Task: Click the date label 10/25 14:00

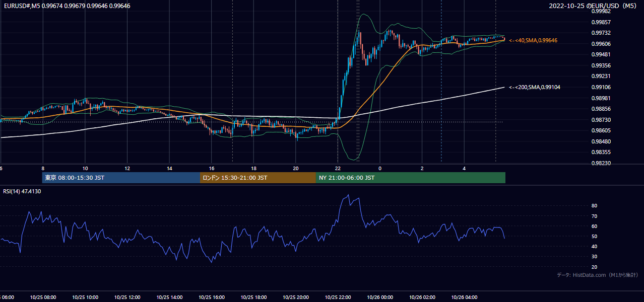Action: click(169, 297)
